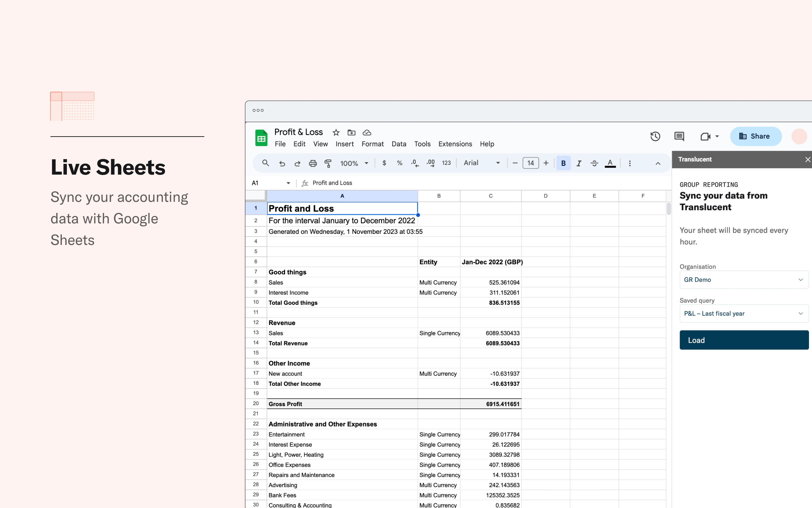Open the user account avatar

[799, 136]
